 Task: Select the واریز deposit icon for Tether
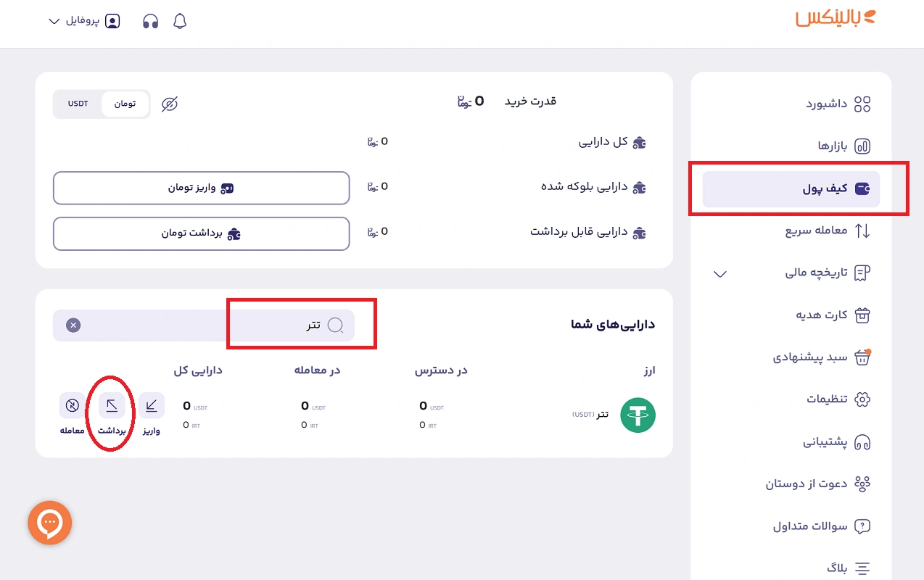click(x=152, y=405)
